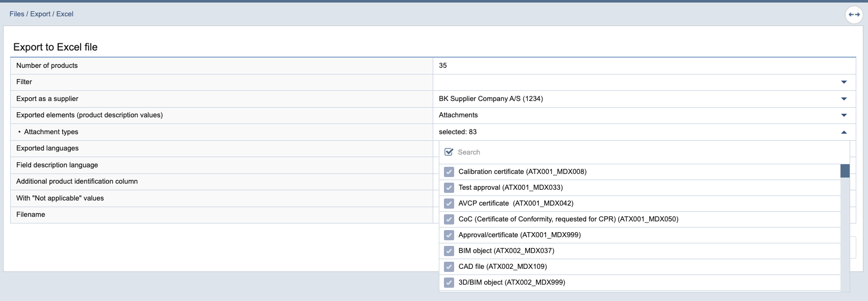Collapse the Attachment types dropdown
Image resolution: width=868 pixels, height=301 pixels.
pos(844,132)
